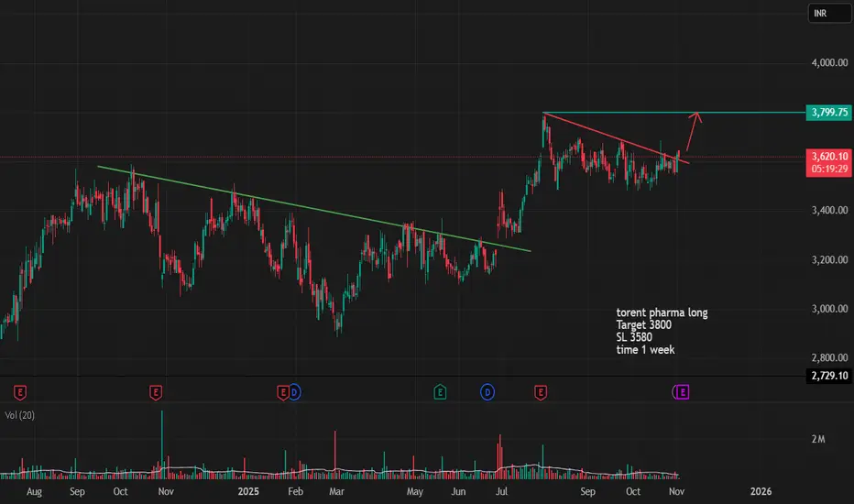Viewport: 854px width, 504px height.
Task: Click the 4,000.00 price scale value
Action: tap(829, 62)
